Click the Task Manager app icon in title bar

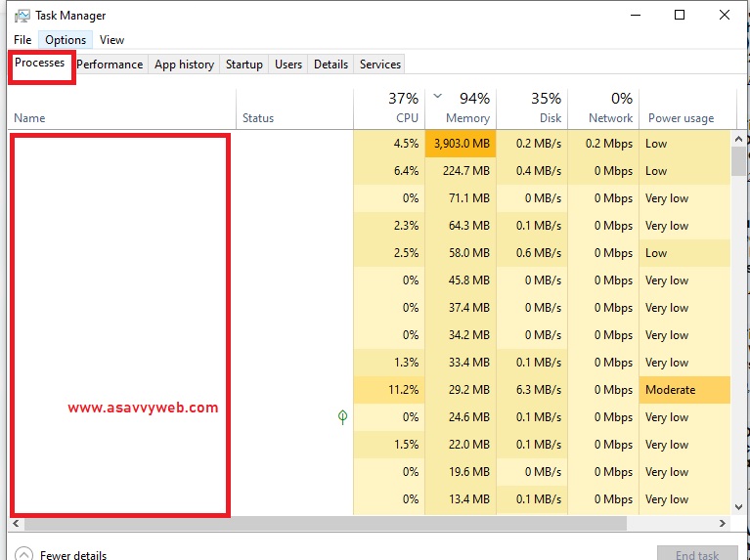(x=22, y=16)
